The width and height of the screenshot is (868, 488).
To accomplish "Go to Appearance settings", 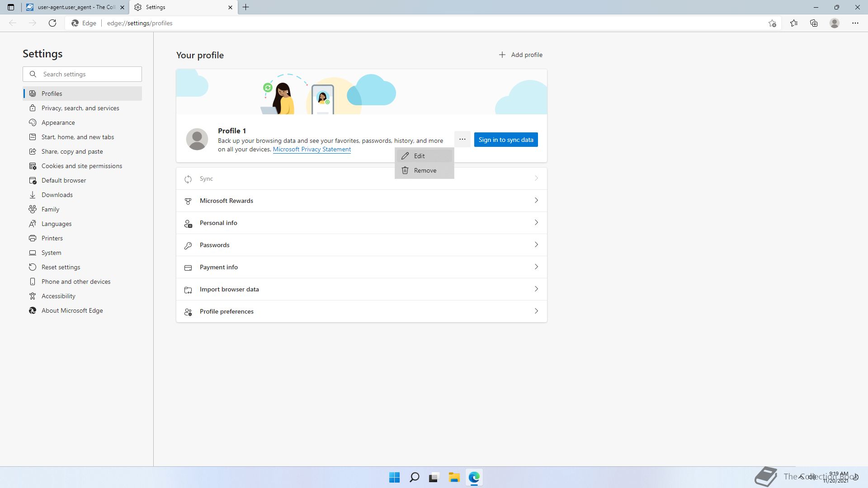I will (x=82, y=122).
